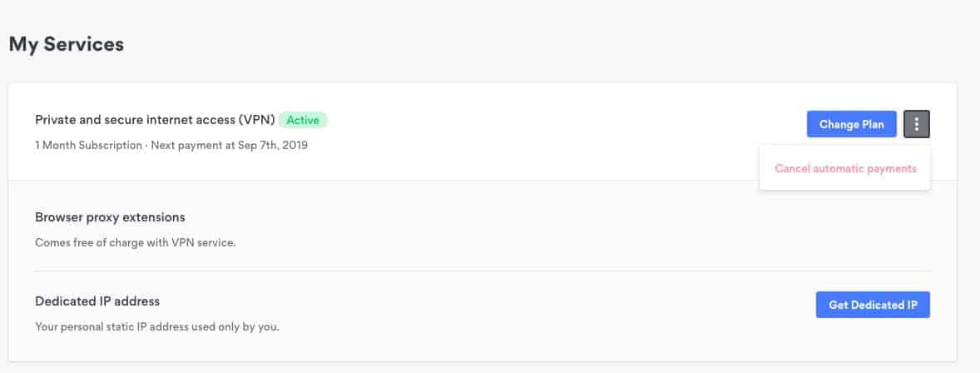The image size is (980, 373).
Task: Click the Browser proxy extensions title
Action: 110,217
